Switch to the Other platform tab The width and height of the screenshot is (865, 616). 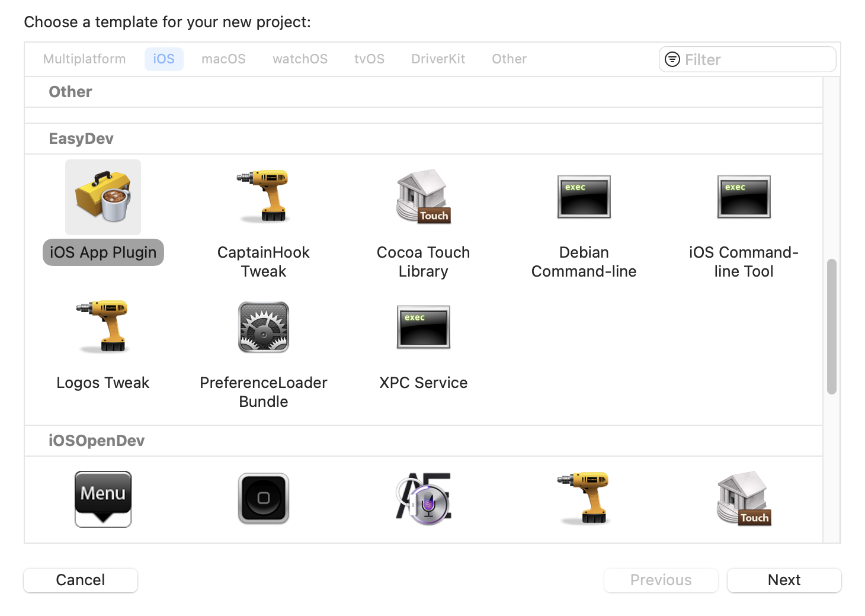[510, 59]
